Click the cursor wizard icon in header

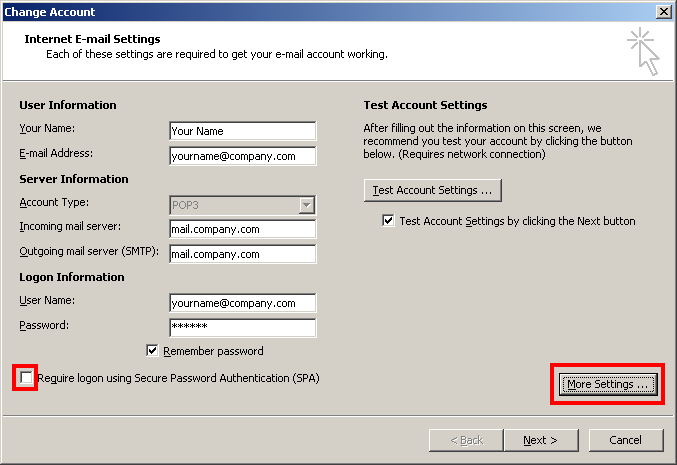643,52
